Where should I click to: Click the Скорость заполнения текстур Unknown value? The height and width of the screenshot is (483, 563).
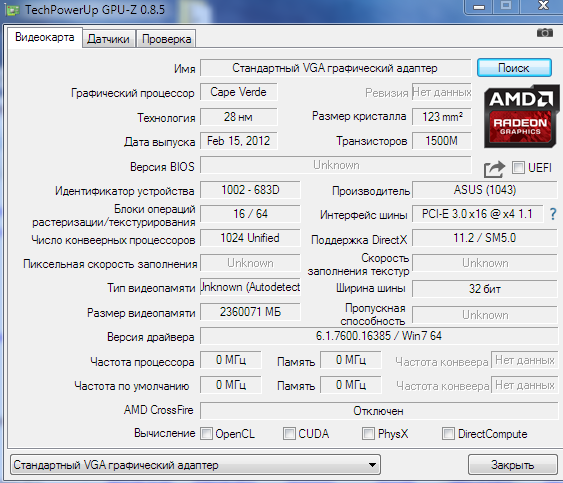(485, 263)
